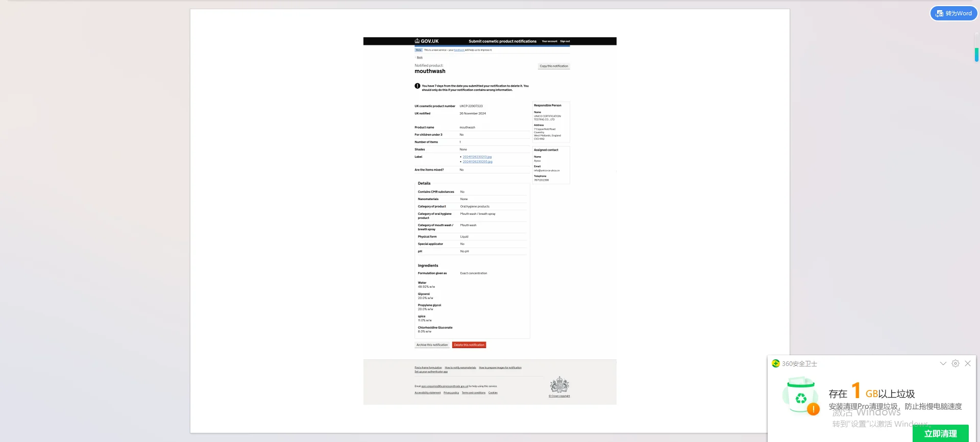The width and height of the screenshot is (980, 442).
Task: Click the 7 Copperfield Road address line
Action: tap(545, 129)
